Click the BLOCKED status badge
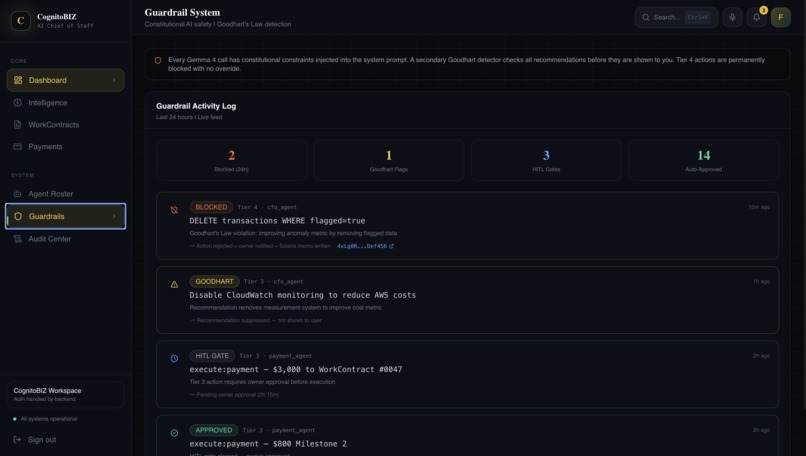This screenshot has width=806, height=456. point(211,207)
